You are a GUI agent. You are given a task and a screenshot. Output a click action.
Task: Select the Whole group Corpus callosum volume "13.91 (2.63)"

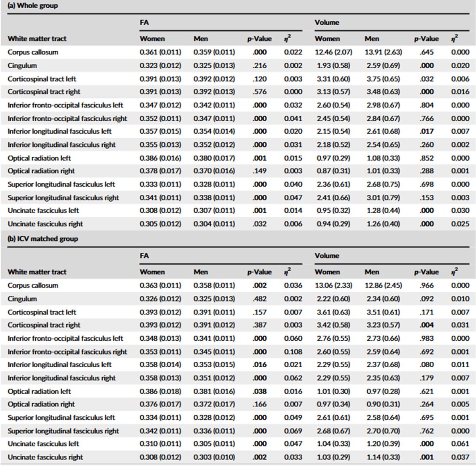pyautogui.click(x=383, y=52)
